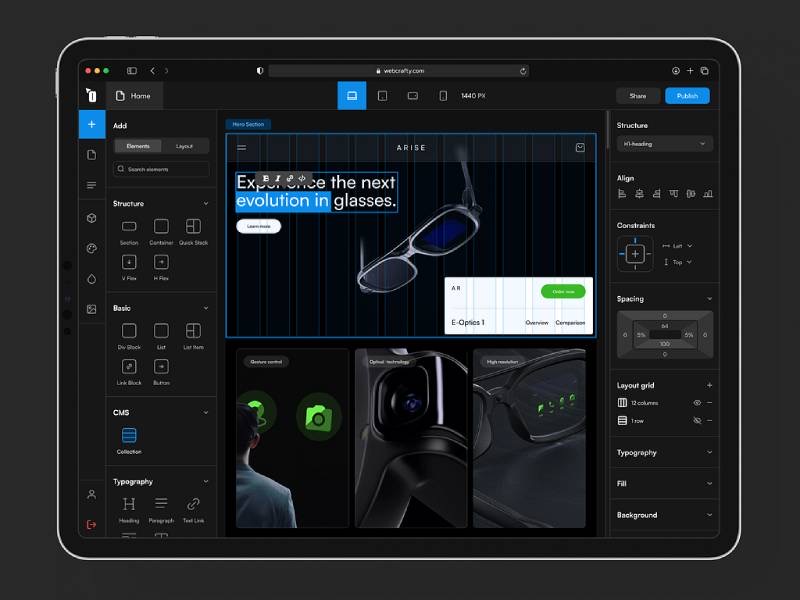Open the cube components icon in sidebar
800x600 pixels.
tap(92, 218)
